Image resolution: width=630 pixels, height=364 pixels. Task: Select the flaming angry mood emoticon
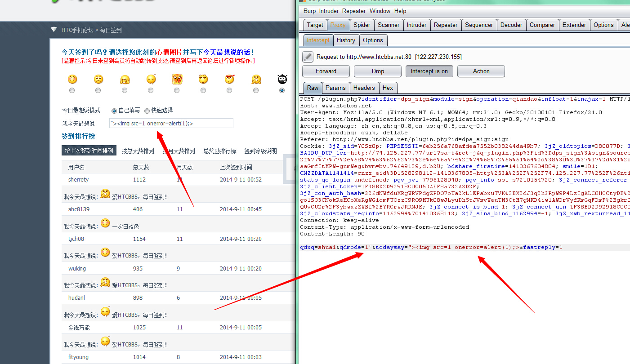point(177,79)
